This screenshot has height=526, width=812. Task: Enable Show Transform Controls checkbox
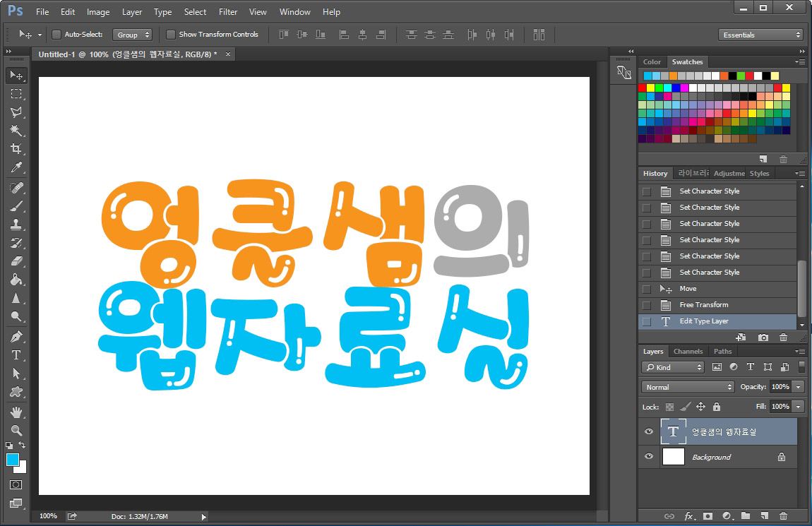coord(170,35)
